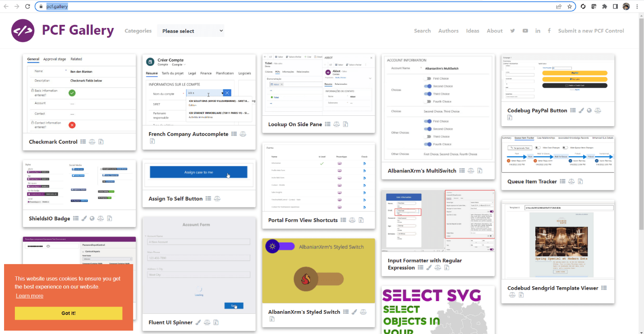644x334 pixels.
Task: Click the paintbrush icon next to ShieldsIO Badge
Action: (84, 218)
